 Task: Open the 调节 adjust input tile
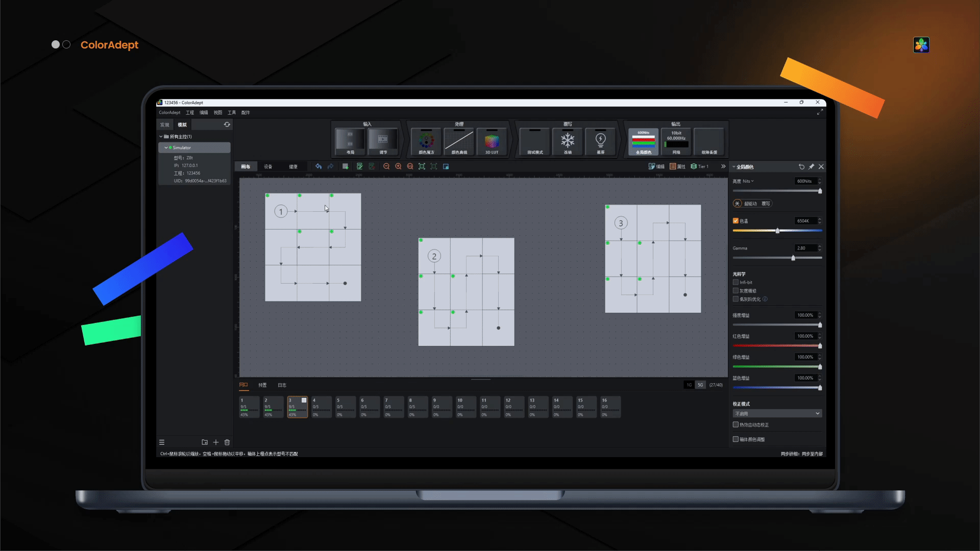click(x=383, y=141)
